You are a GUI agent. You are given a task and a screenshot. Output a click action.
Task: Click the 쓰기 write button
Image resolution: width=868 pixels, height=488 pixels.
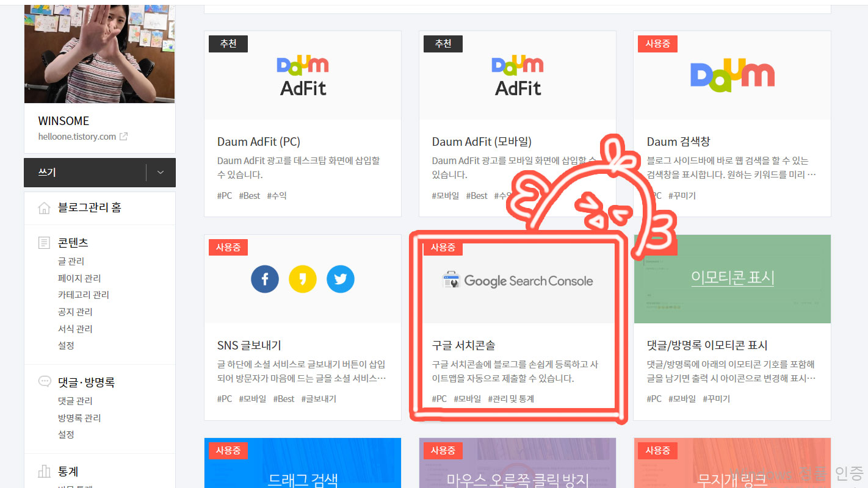click(85, 173)
